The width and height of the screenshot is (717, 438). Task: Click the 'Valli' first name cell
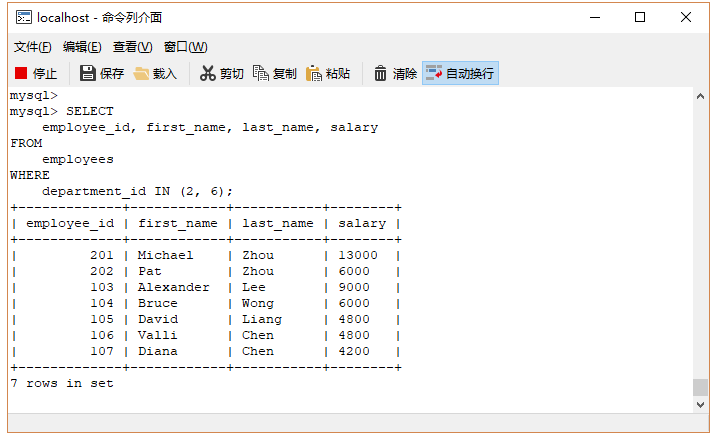[x=157, y=335]
